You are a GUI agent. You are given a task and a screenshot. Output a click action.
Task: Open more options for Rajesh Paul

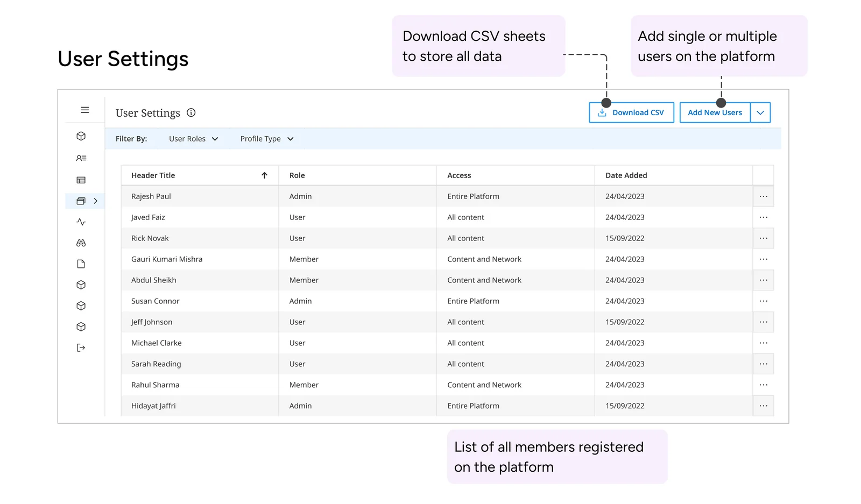tap(763, 196)
